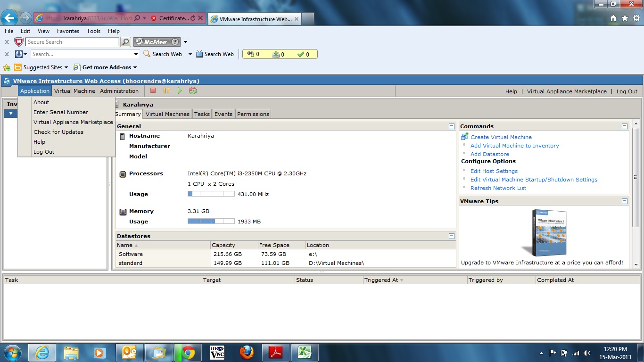Open Adobe Reader from taskbar

(276, 353)
